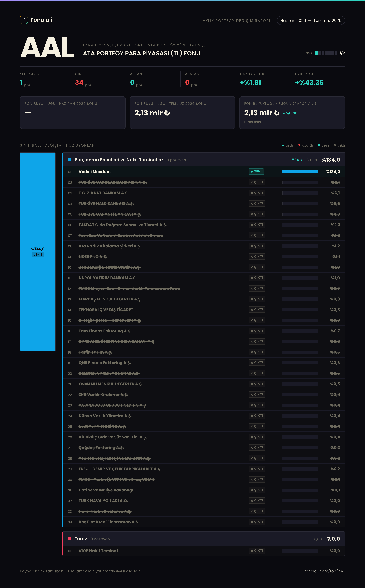Select the EREĞLİ DEMİR VE ÇELİK row name

click(120, 469)
